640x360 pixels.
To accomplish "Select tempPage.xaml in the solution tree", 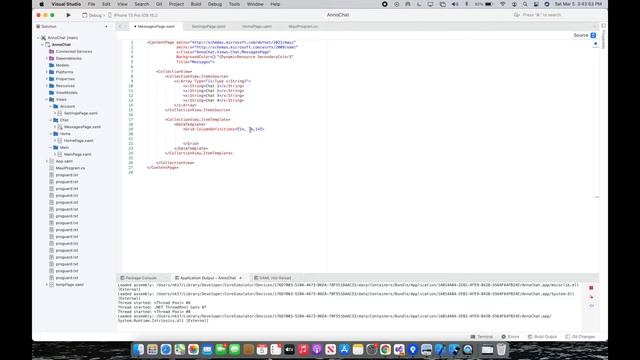I will (70, 285).
